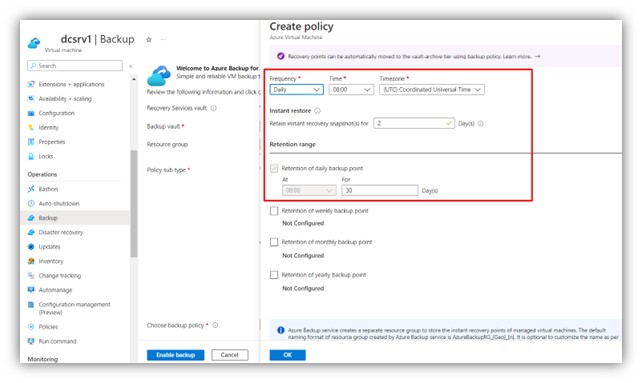This screenshot has height=383, width=642.
Task: Open the Auto-shutdown menu item
Action: [x=59, y=203]
